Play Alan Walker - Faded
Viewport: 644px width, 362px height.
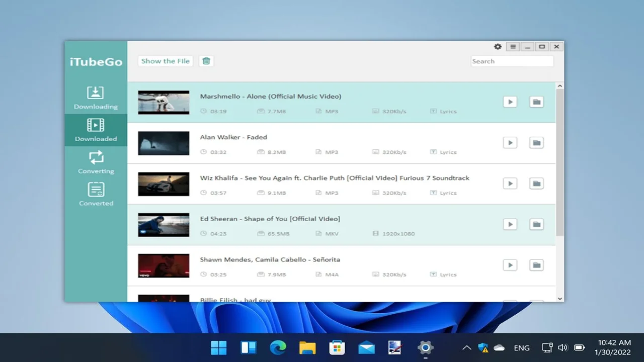(510, 143)
